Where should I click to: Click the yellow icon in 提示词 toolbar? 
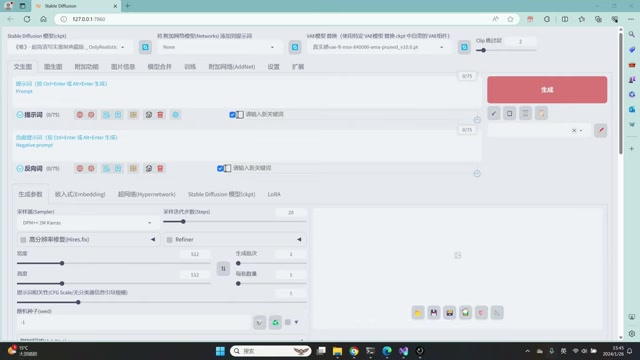coord(133,115)
